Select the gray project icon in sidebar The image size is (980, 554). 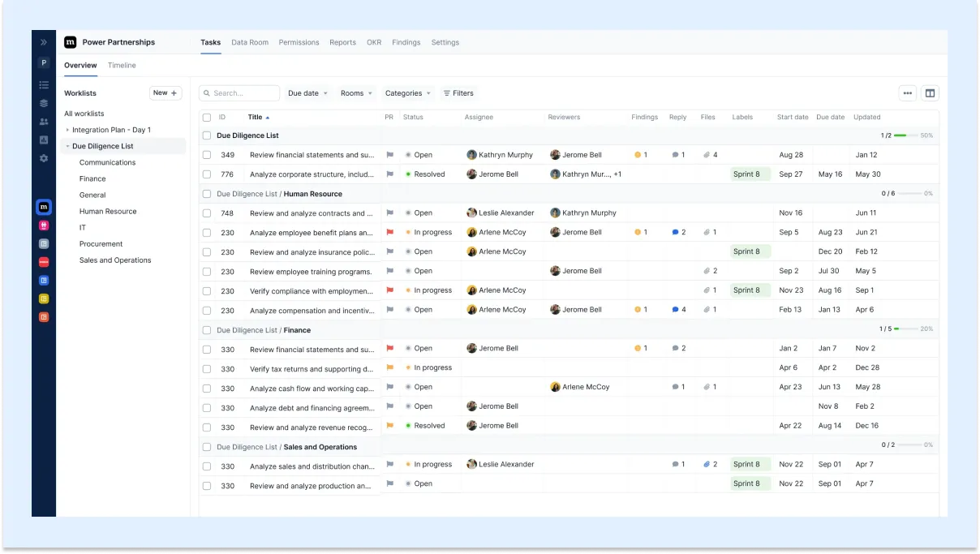44,243
